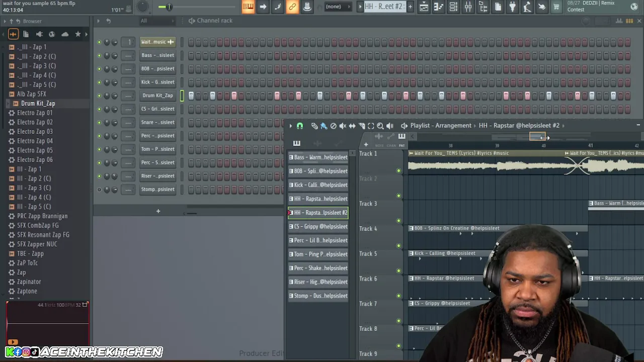Open Browser plugin database speaker icon
Screen dimensions: 644x362
[39, 34]
